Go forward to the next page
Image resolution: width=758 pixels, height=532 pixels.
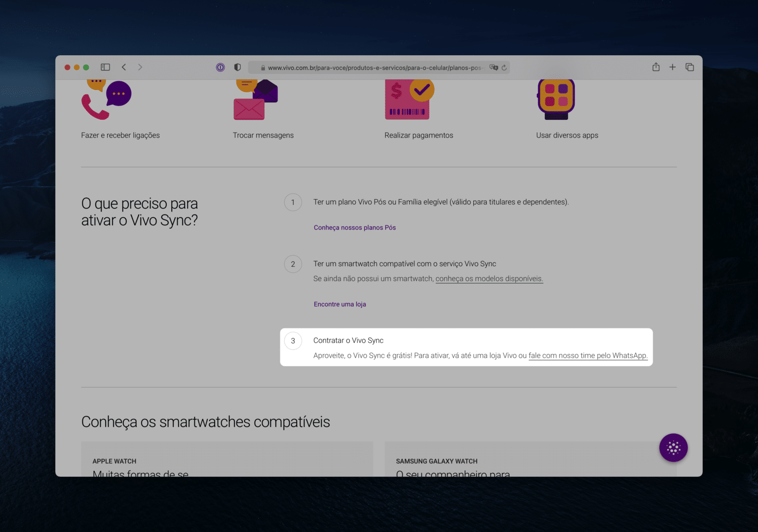tap(140, 67)
